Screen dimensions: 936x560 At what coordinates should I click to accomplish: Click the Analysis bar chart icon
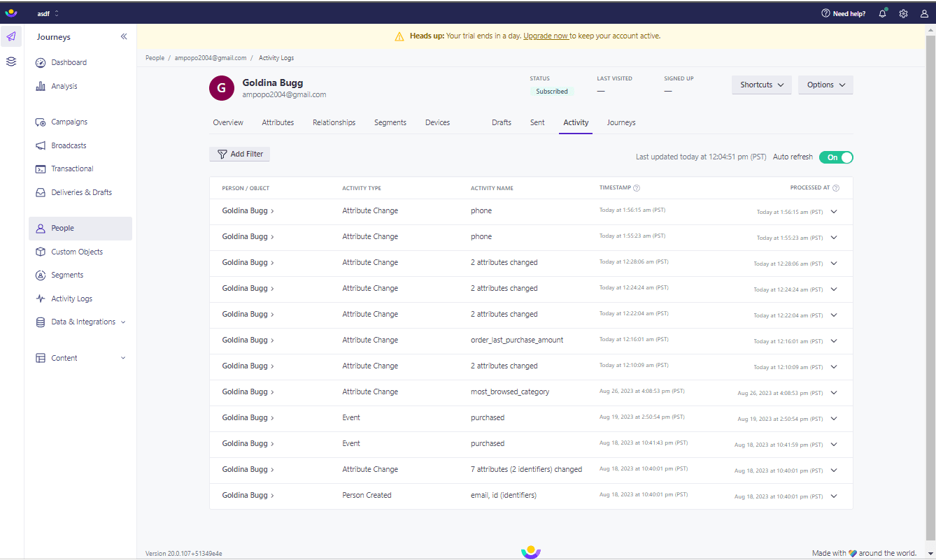click(41, 86)
